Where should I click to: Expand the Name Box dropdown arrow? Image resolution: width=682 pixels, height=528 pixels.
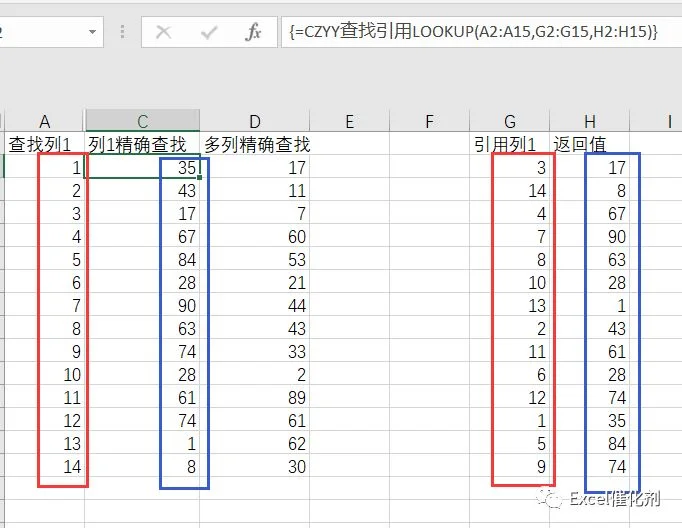[x=92, y=32]
